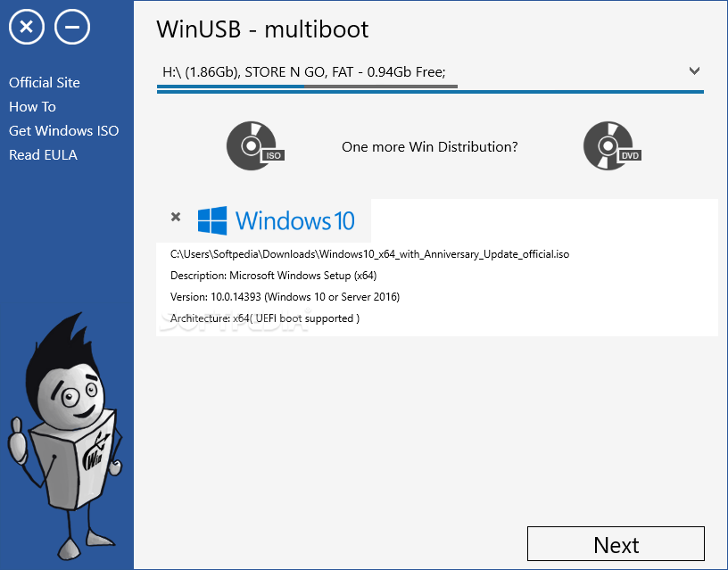Open the Official Site link
Viewport: 728px width, 570px height.
45,83
